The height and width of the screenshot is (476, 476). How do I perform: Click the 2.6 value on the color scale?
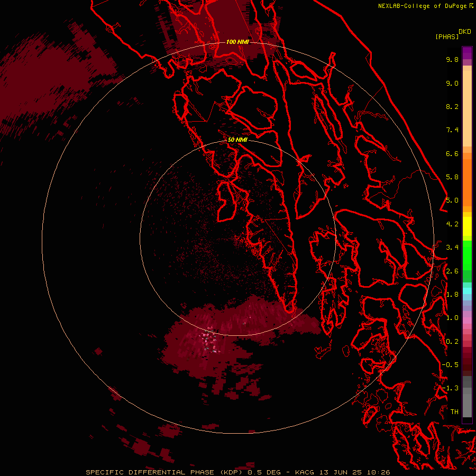coord(452,271)
